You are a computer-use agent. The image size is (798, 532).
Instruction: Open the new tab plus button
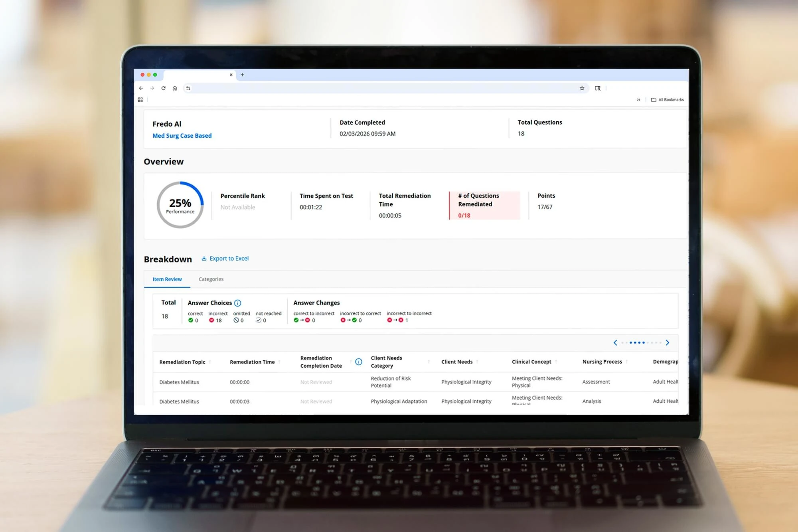(242, 75)
